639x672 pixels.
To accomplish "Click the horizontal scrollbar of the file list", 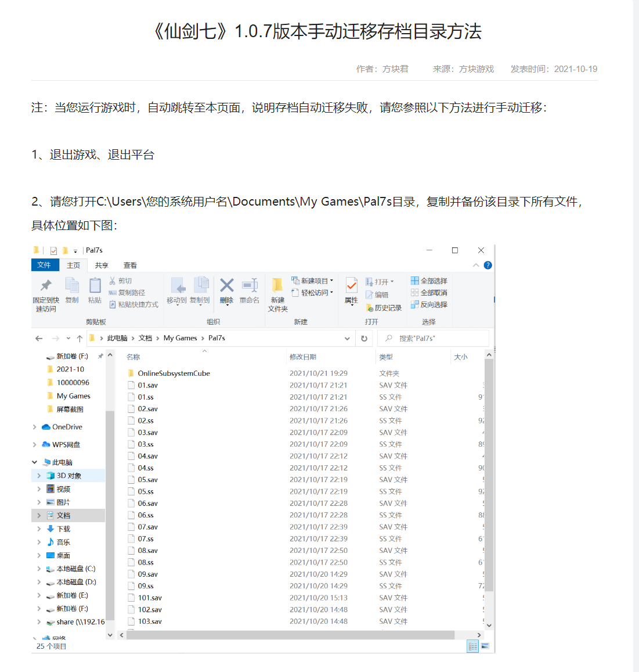I will click(290, 635).
